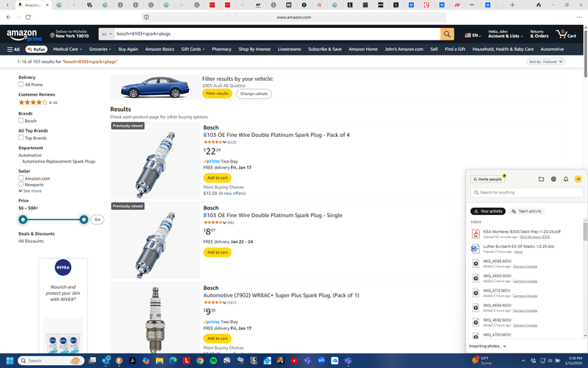588x368 pixels.
Task: Reload the page with the refresh icon
Action: coord(28,17)
